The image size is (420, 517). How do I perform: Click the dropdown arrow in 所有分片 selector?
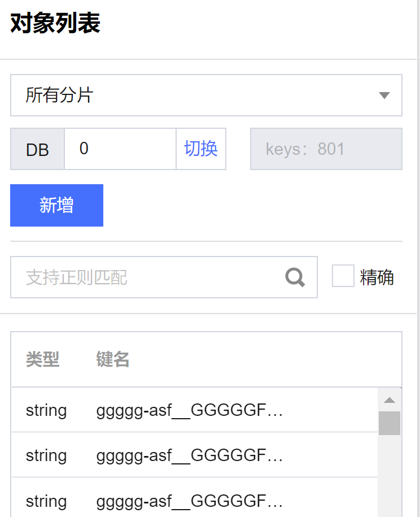[384, 95]
